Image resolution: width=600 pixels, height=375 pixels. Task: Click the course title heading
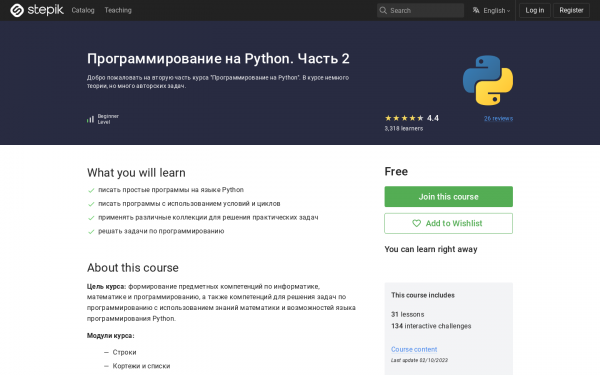tap(218, 59)
